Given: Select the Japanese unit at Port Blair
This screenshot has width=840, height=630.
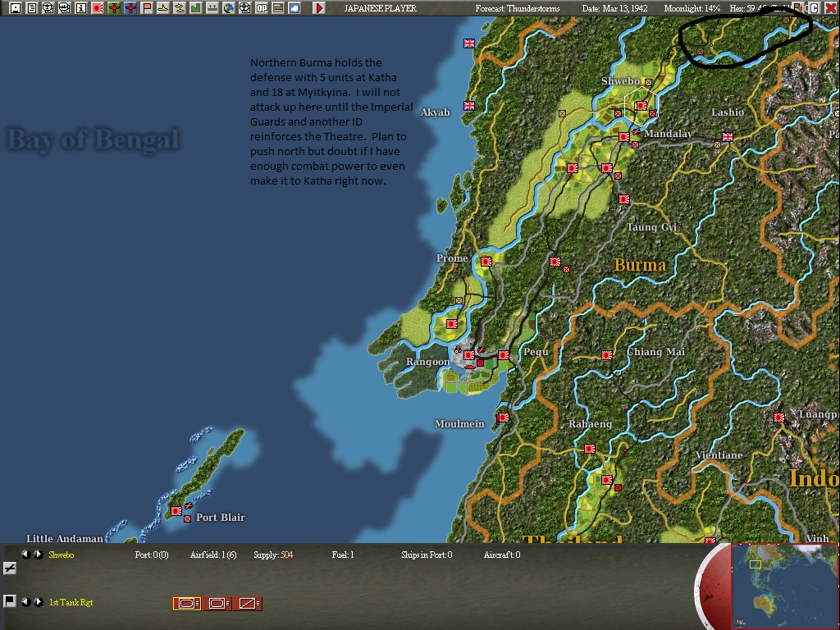Looking at the screenshot, I should coord(176,511).
